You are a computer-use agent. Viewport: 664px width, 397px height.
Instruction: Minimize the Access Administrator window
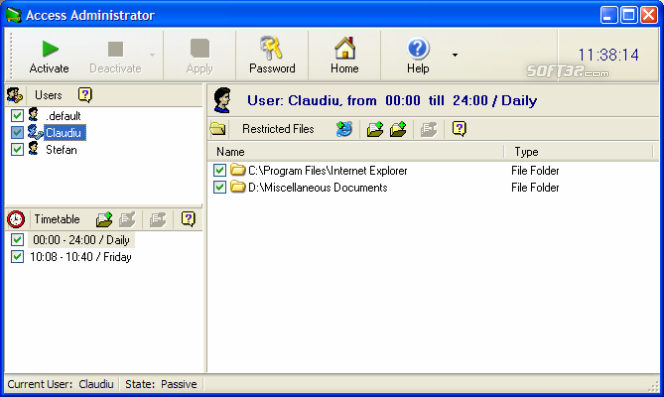click(x=609, y=15)
